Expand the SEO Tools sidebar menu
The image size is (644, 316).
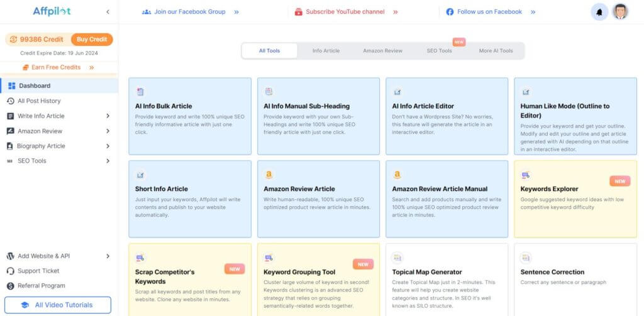point(108,161)
